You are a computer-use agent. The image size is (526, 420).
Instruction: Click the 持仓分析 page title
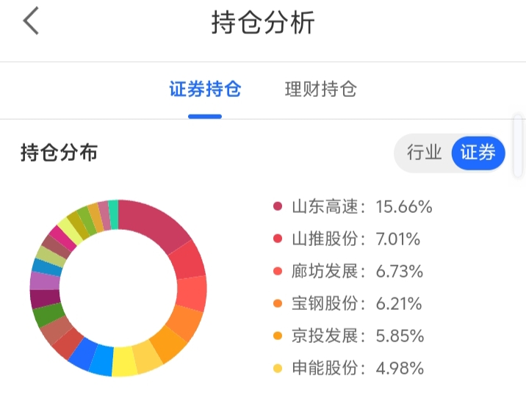[263, 22]
